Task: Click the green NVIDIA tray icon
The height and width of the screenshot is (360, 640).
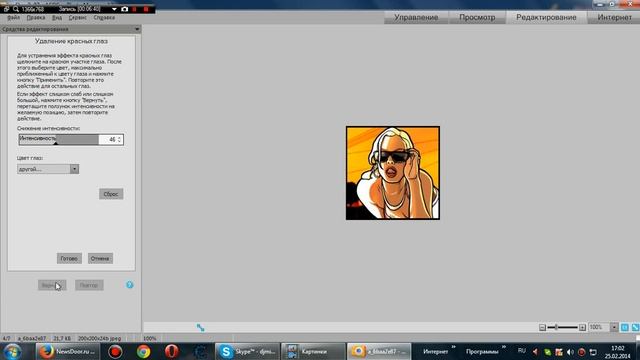Action: pos(548,352)
